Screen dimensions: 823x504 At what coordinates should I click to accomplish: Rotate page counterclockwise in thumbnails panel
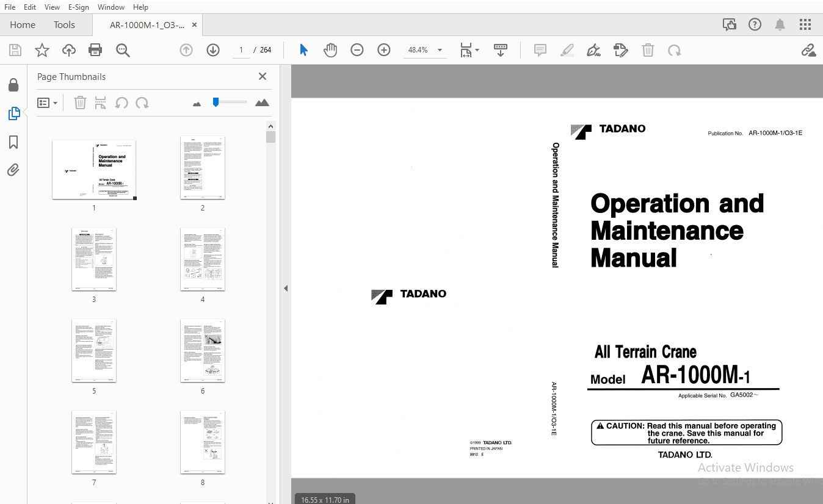tap(121, 103)
